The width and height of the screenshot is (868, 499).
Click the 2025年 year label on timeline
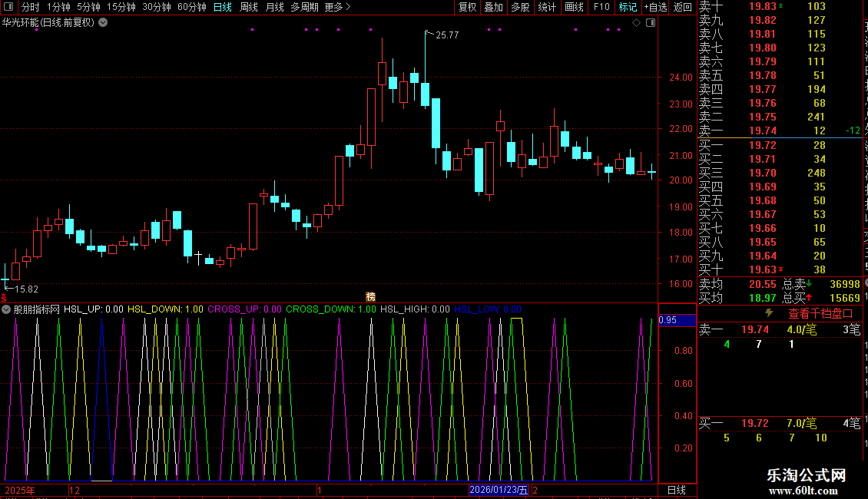(x=20, y=490)
